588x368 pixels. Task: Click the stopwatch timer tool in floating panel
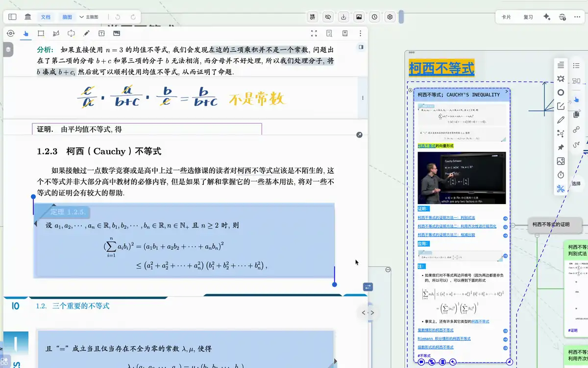pos(561,175)
